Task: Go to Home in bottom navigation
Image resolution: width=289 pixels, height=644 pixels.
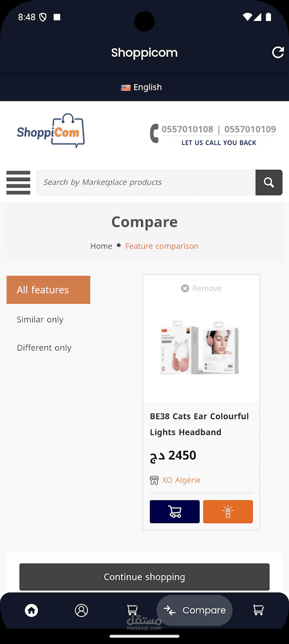Action: click(x=31, y=610)
